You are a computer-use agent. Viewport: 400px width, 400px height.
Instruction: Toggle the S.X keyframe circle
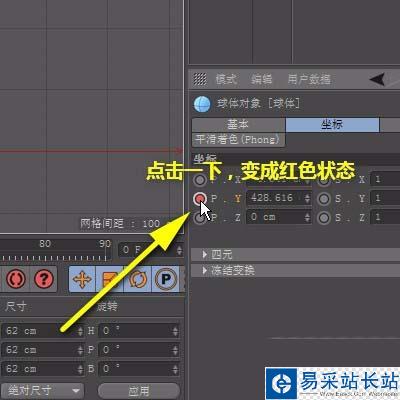coord(324,181)
